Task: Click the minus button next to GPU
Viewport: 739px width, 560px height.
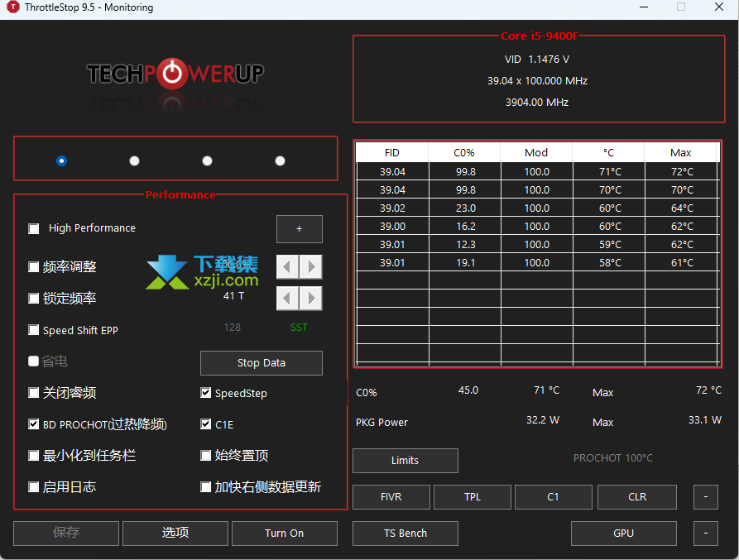Action: (706, 534)
